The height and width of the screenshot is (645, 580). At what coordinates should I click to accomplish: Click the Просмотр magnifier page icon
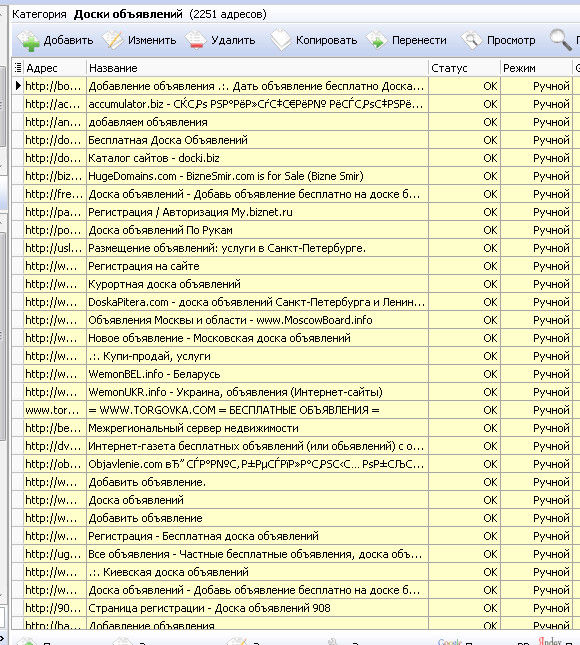point(471,40)
